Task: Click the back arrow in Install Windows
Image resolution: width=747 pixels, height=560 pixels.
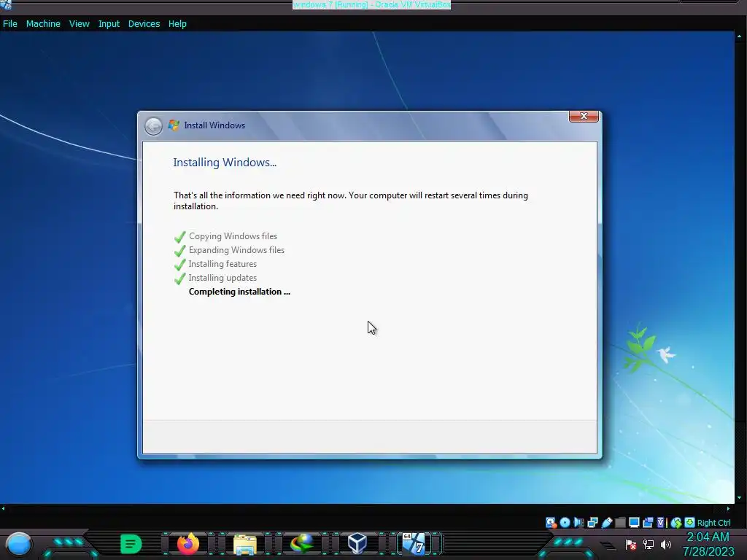Action: [153, 126]
